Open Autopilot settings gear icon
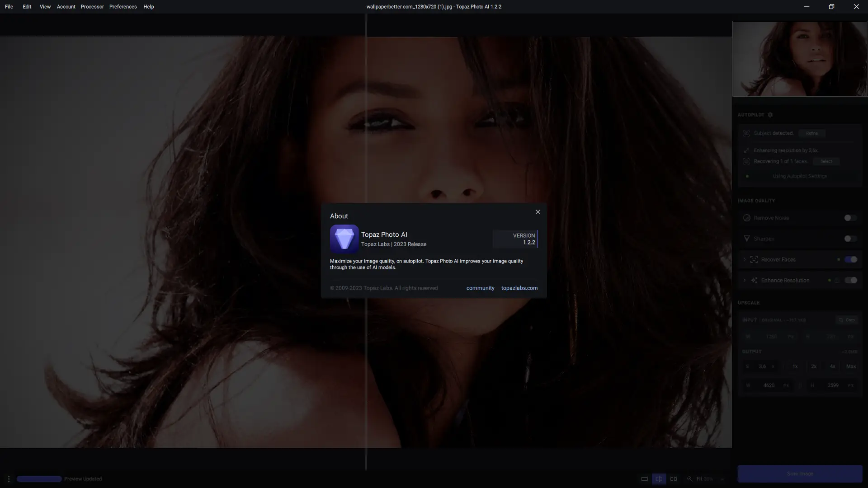Screen dimensions: 868x488 coord(770,115)
